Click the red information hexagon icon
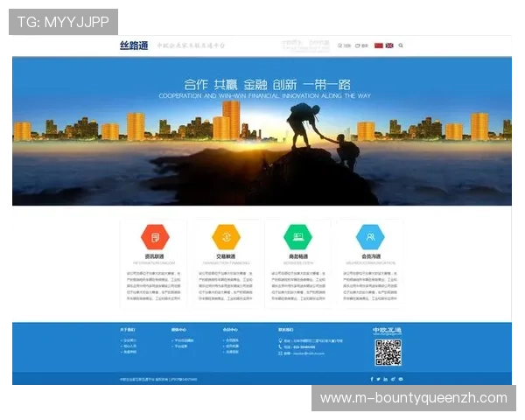Screen dimensions: 525x420 pyautogui.click(x=155, y=237)
